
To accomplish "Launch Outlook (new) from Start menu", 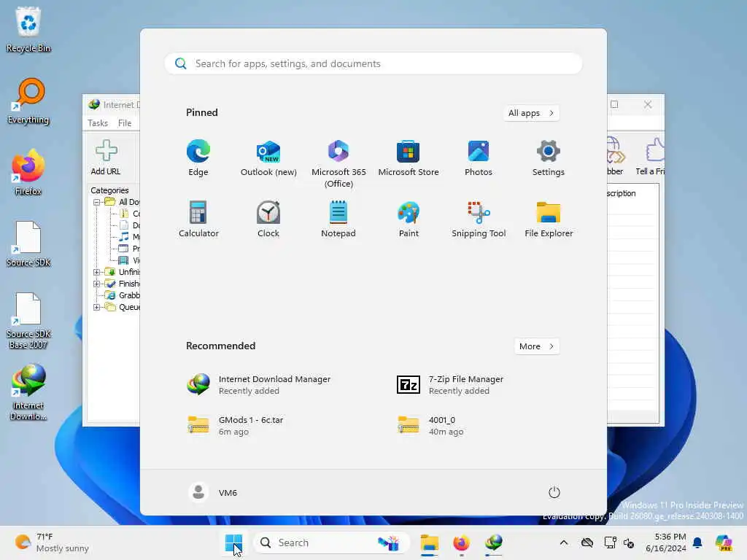I will click(x=268, y=158).
